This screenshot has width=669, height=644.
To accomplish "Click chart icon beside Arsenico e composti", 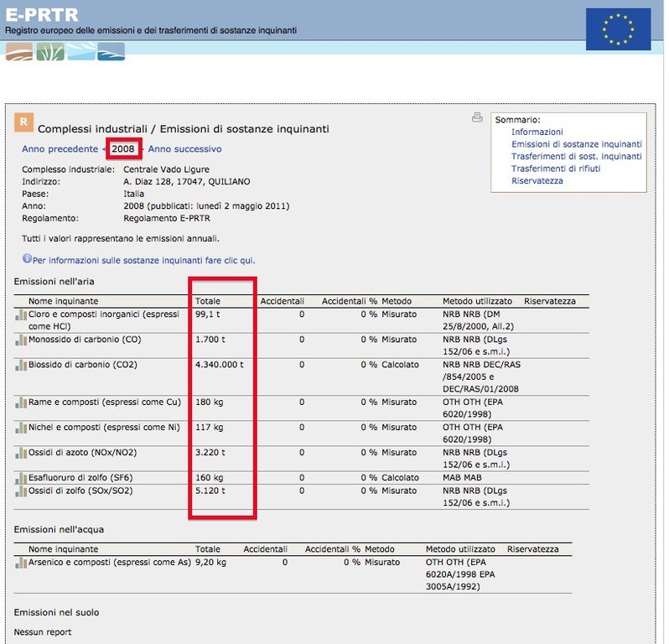I will (20, 563).
